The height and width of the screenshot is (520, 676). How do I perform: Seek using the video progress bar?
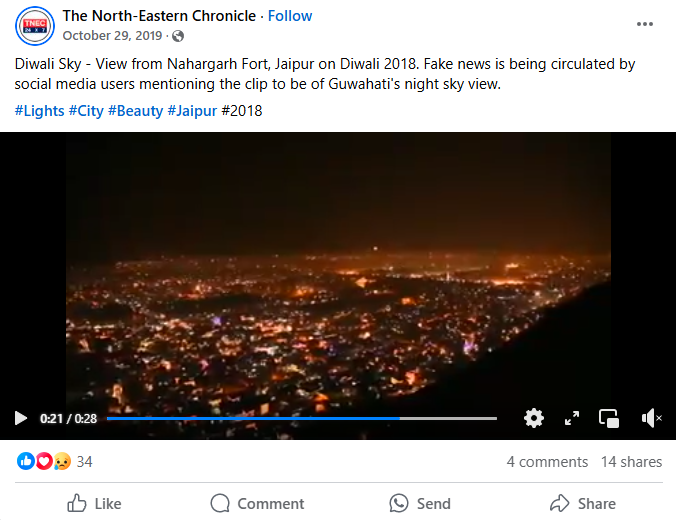[300, 418]
